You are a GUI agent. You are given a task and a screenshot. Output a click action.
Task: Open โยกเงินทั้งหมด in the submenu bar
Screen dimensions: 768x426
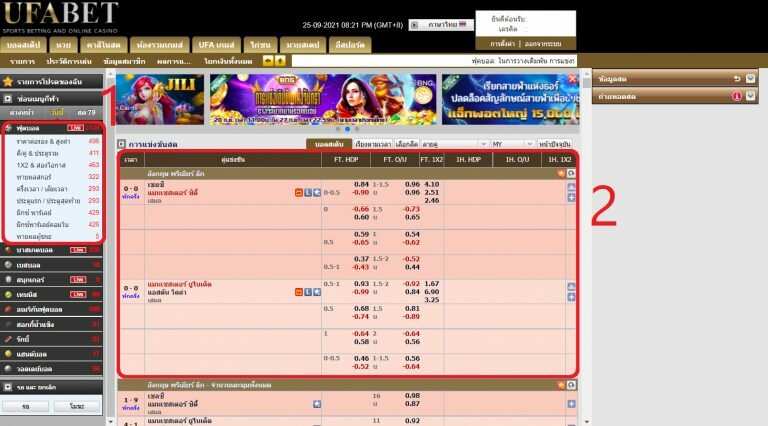pos(228,61)
